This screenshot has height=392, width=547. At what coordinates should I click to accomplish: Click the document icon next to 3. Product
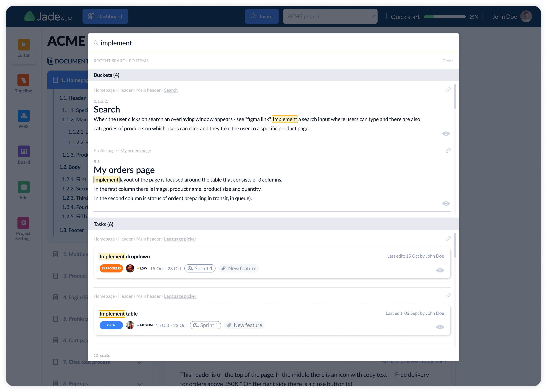point(56,276)
